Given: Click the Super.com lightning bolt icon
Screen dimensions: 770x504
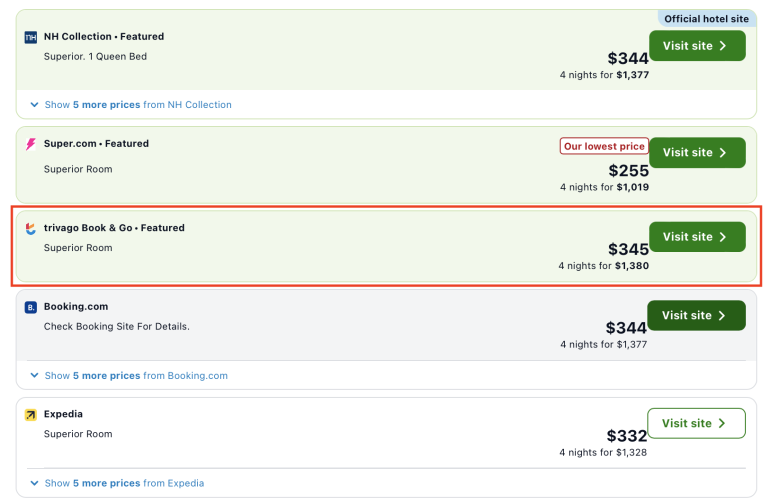Looking at the screenshot, I should tap(30, 144).
